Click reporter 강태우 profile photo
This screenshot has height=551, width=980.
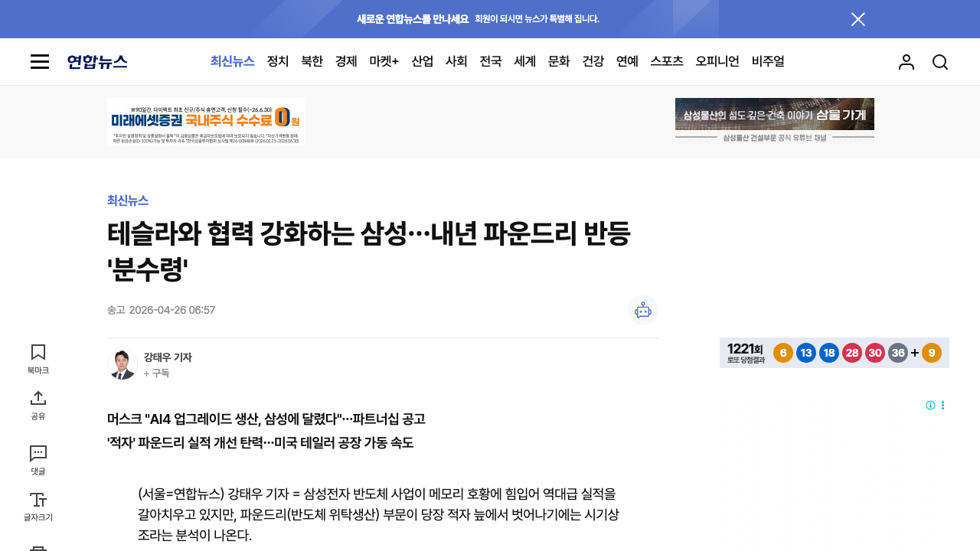122,365
